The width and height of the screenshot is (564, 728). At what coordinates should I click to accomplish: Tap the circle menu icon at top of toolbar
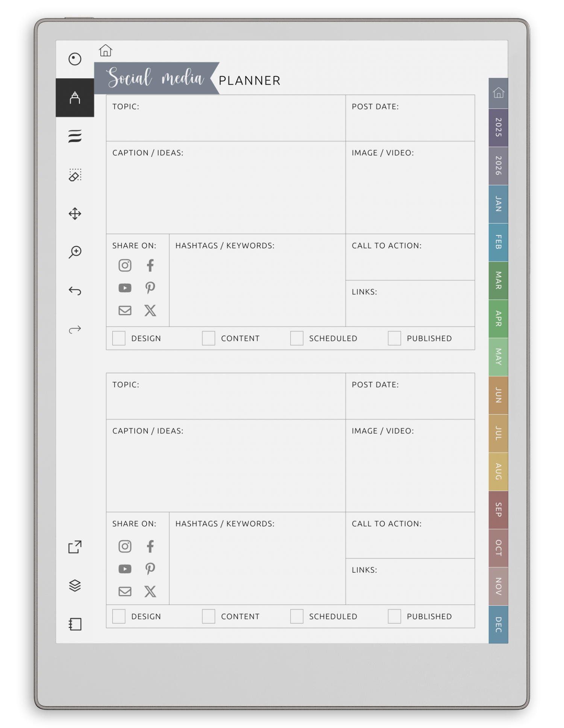coord(75,59)
